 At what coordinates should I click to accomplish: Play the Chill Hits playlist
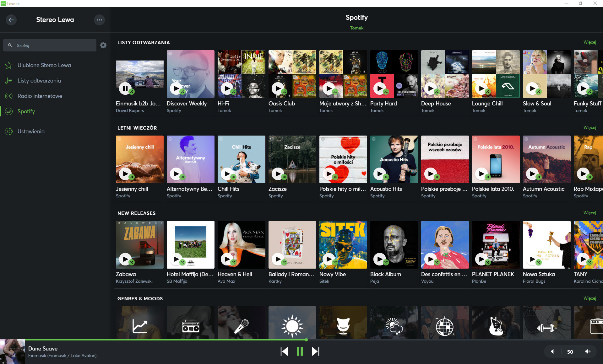click(x=227, y=174)
